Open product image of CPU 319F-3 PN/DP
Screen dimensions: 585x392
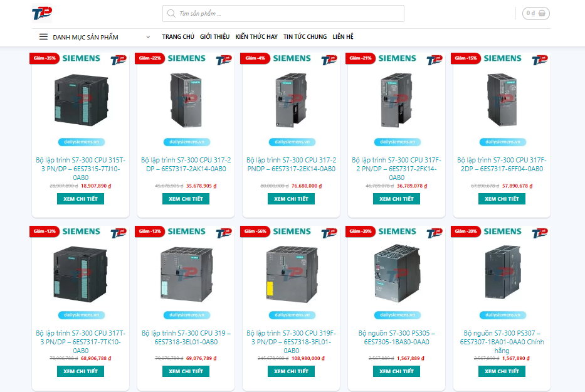[291, 275]
